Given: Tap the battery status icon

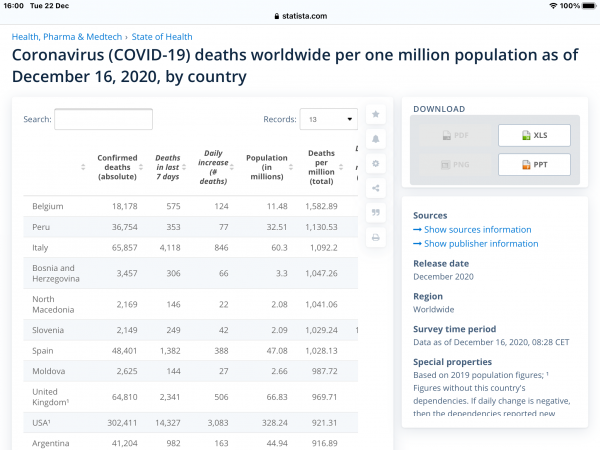Looking at the screenshot, I should point(589,6).
